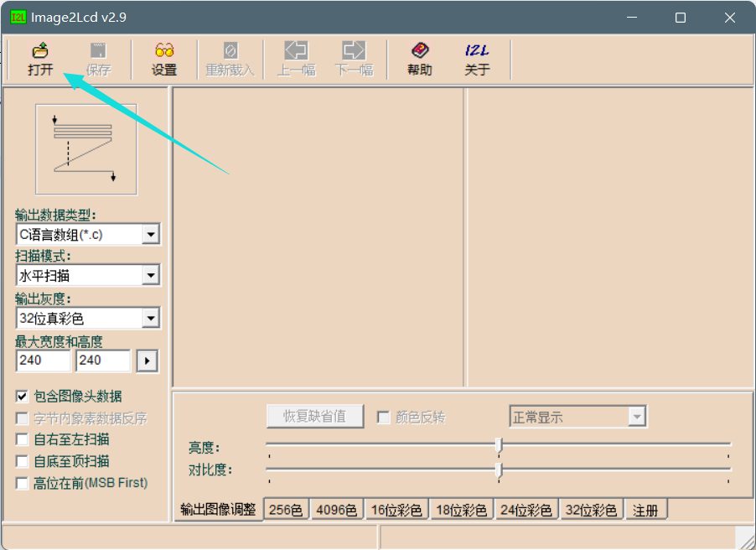Open an image with the 打开 icon
This screenshot has width=756, height=550.
click(40, 50)
